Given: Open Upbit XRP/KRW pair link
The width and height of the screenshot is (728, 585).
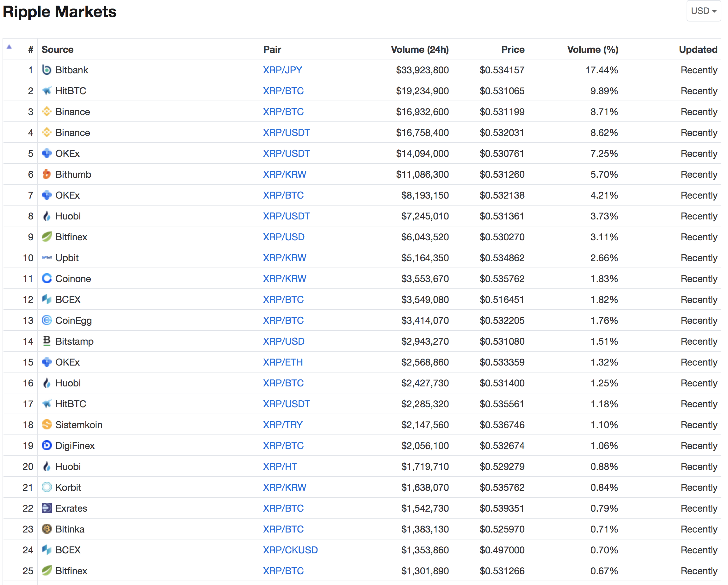Looking at the screenshot, I should [x=285, y=258].
